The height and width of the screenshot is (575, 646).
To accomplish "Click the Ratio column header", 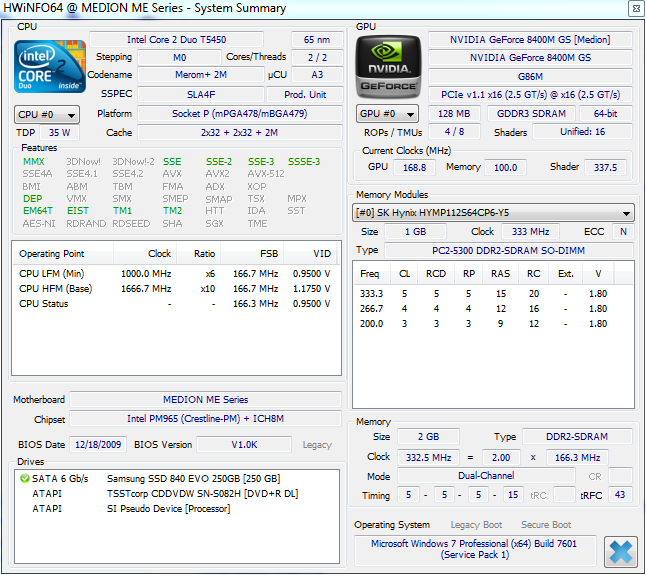I will 199,254.
